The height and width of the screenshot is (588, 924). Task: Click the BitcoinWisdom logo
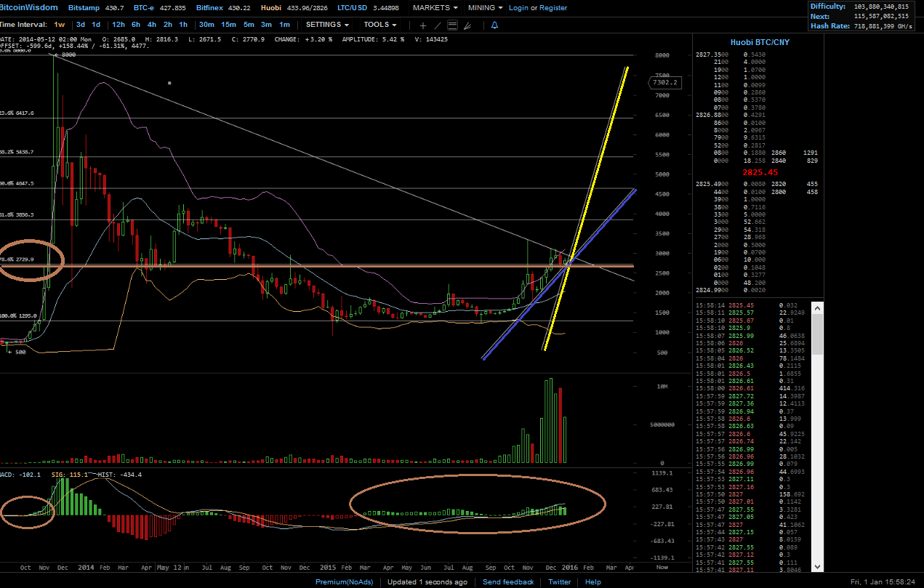(x=29, y=8)
